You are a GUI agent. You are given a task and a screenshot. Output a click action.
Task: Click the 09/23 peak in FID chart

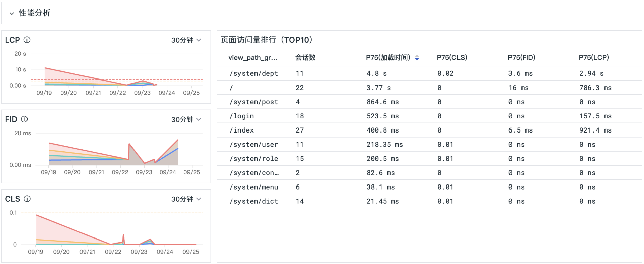(129, 144)
